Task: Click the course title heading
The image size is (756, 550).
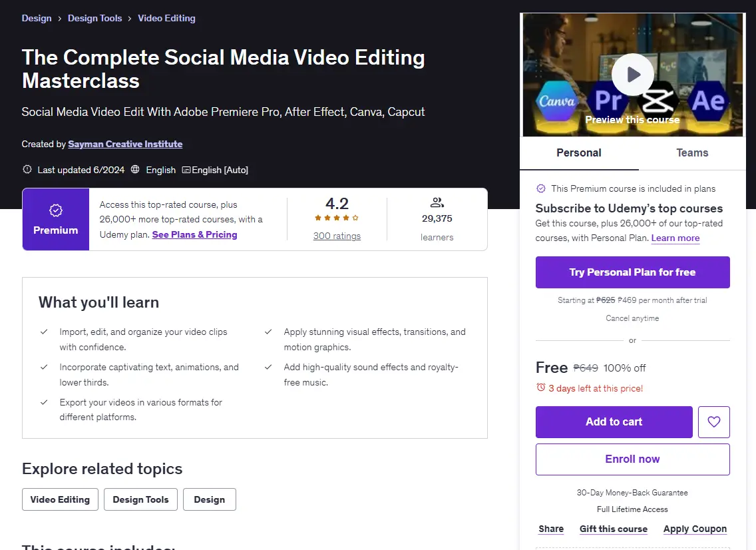Action: 223,69
